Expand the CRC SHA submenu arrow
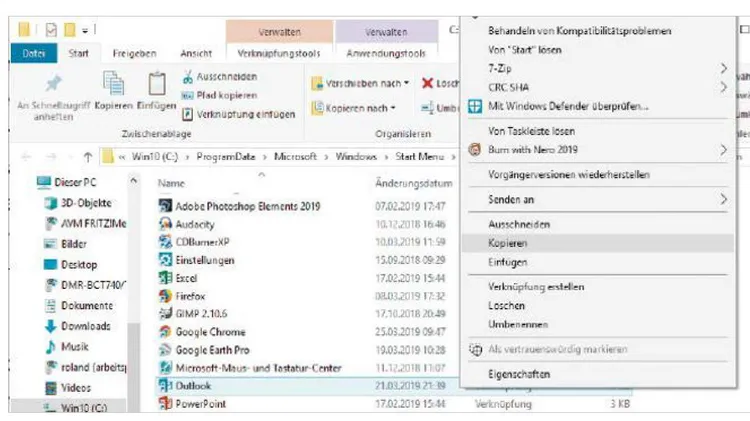 tap(723, 87)
